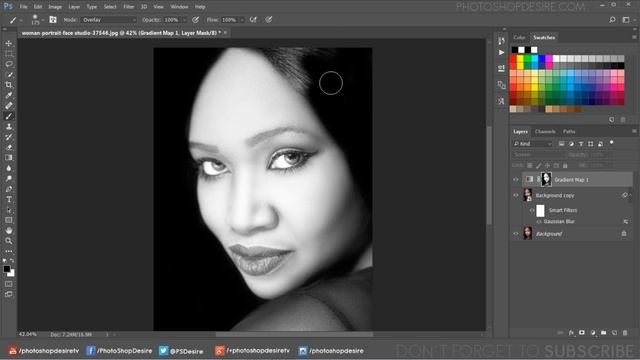Viewport: 640px width, 360px height.
Task: Select the Crop tool
Action: 9,85
